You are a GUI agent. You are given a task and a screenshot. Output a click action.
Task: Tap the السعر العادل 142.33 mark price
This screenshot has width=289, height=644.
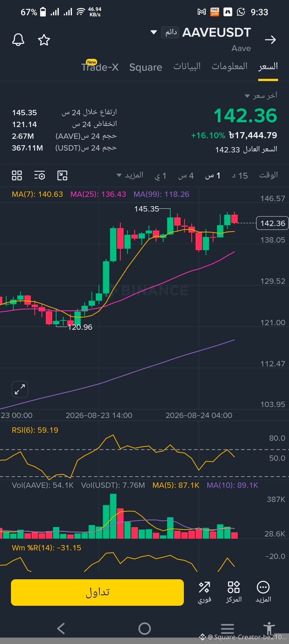(x=246, y=149)
